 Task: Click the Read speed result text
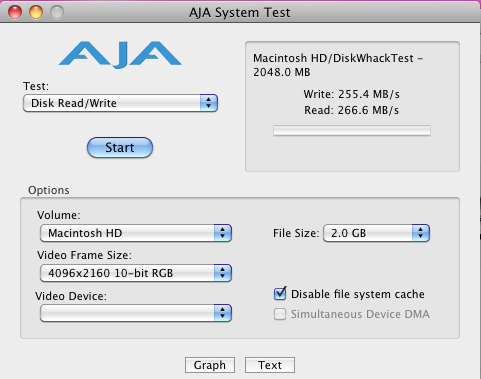(351, 110)
